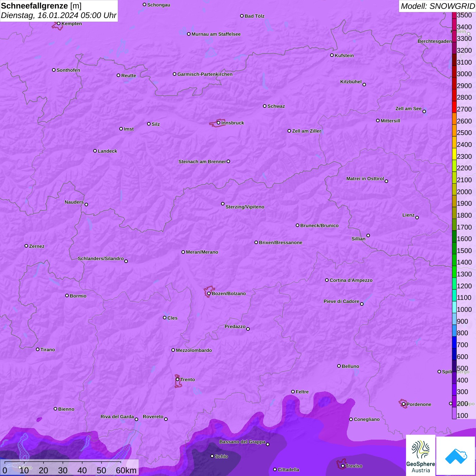
Task: Click the Berchtesgaden label
Action: pyautogui.click(x=435, y=41)
